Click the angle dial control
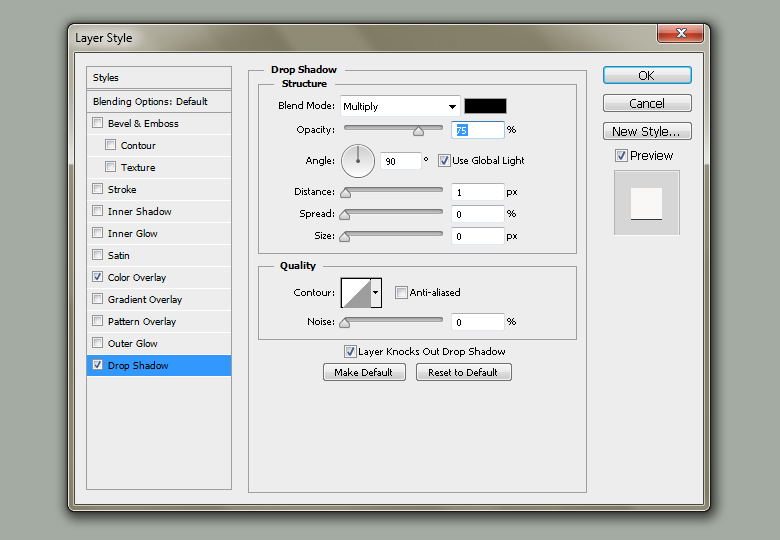Viewport: 780px width, 540px height. point(358,160)
